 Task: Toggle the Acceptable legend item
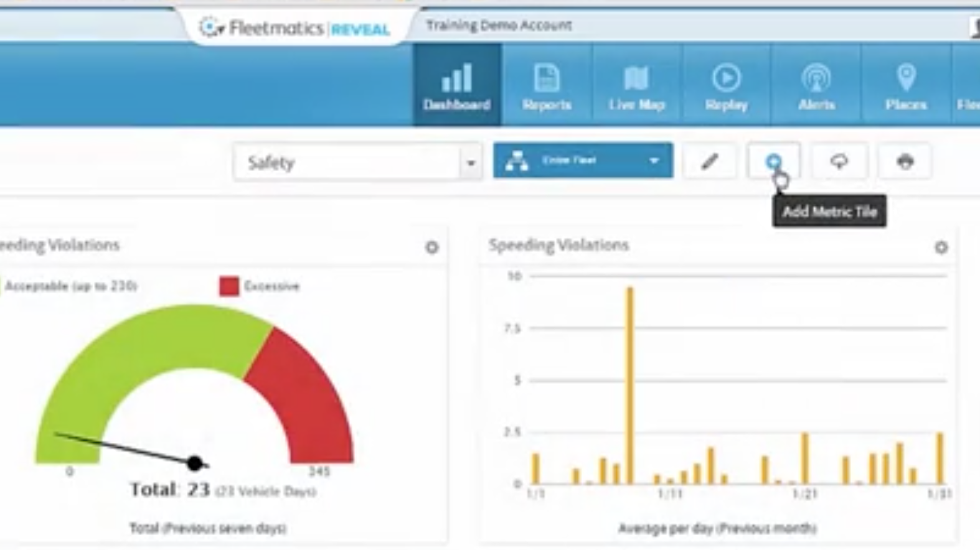(x=70, y=286)
